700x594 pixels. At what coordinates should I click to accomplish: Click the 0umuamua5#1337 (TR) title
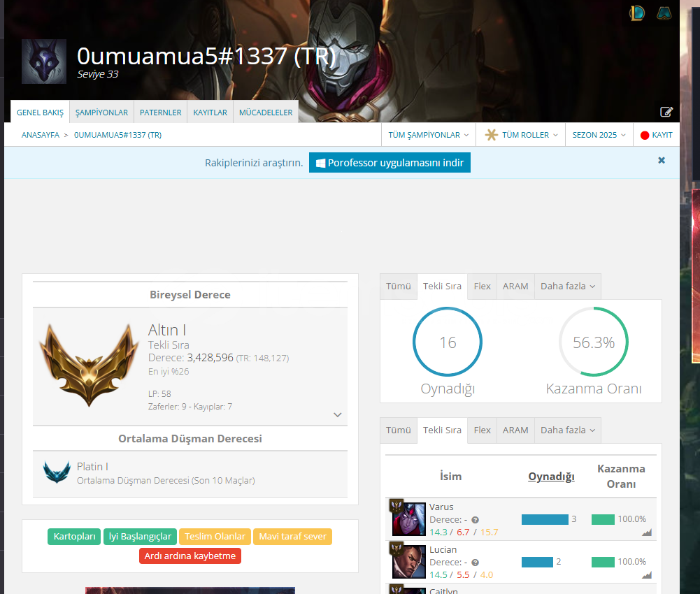pyautogui.click(x=206, y=56)
